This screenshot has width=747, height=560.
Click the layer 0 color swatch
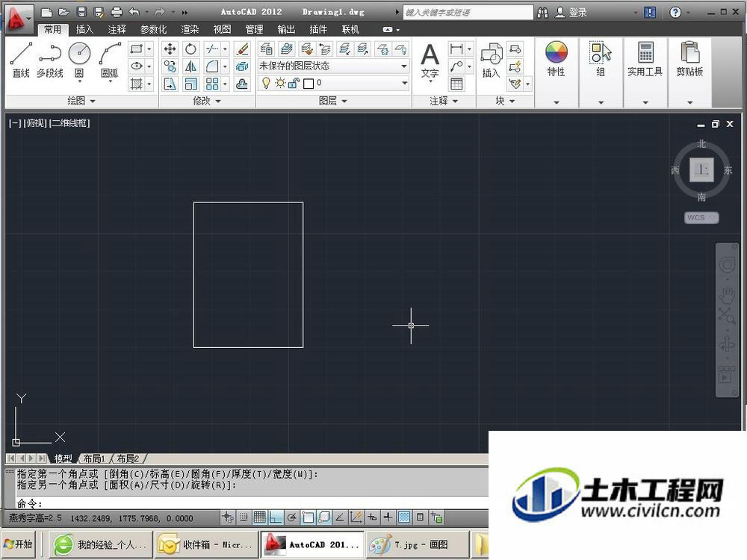point(309,84)
